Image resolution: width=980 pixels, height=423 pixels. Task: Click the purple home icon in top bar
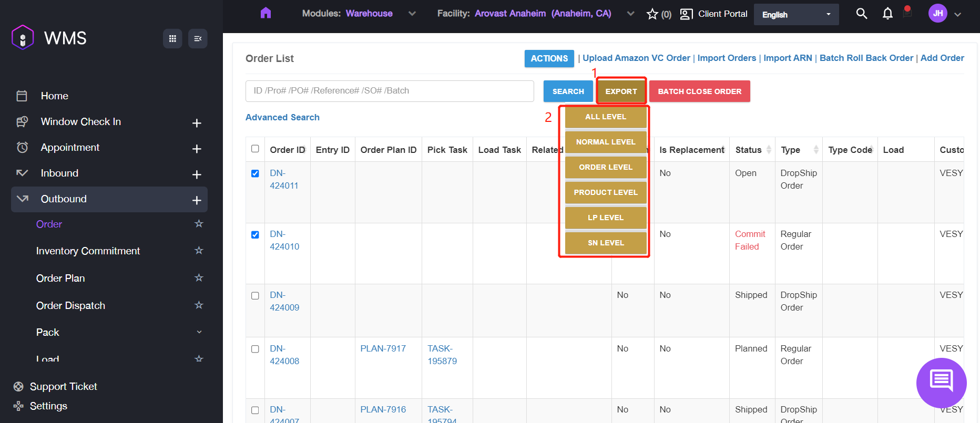[x=266, y=13]
